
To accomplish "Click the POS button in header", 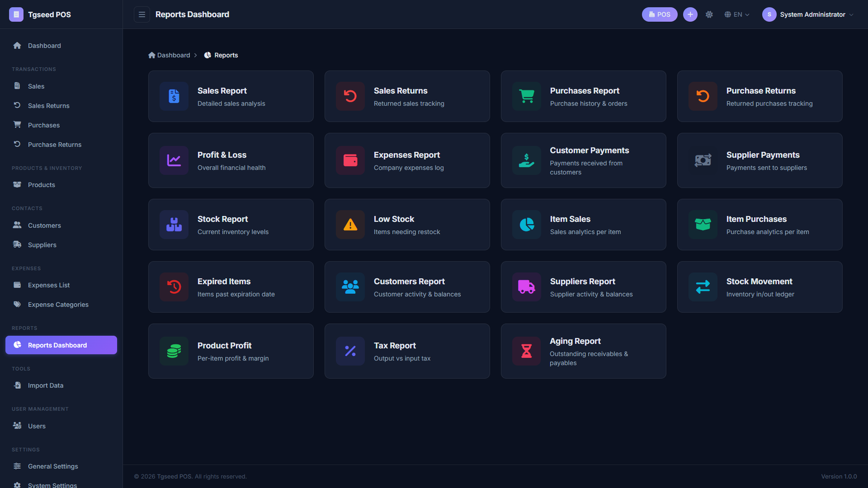I will pyautogui.click(x=660, y=15).
